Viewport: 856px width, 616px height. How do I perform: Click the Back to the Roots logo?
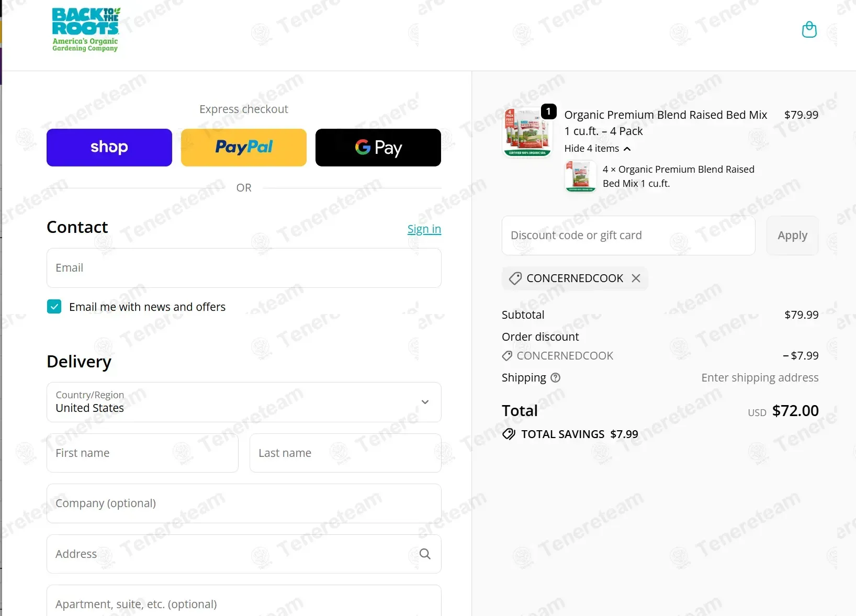(x=86, y=29)
